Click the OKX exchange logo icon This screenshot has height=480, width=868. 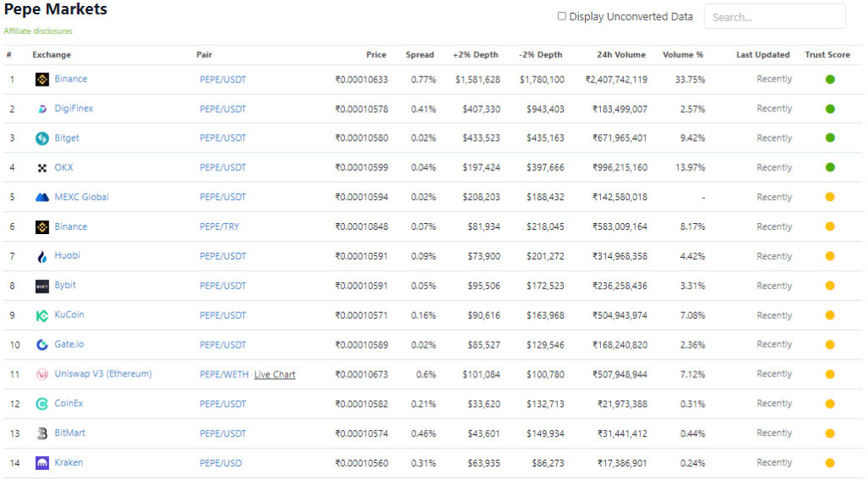(42, 168)
